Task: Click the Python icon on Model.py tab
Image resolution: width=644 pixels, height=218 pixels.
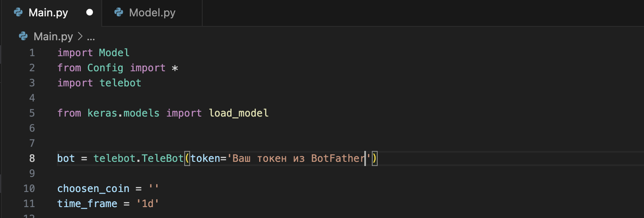Action: 120,13
